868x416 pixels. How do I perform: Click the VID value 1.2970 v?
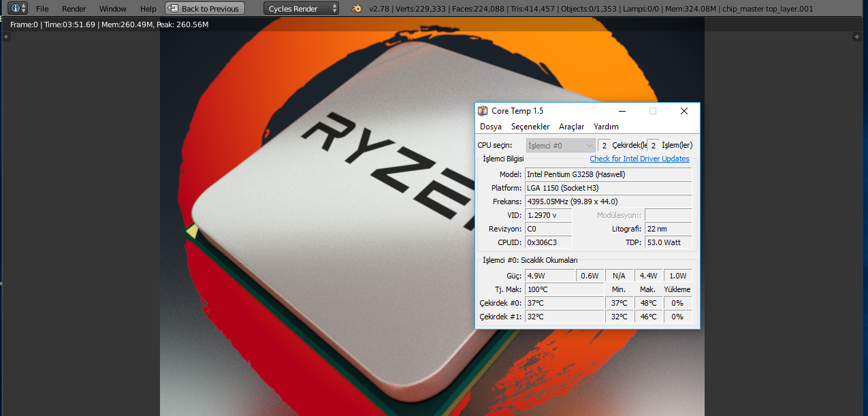point(549,215)
